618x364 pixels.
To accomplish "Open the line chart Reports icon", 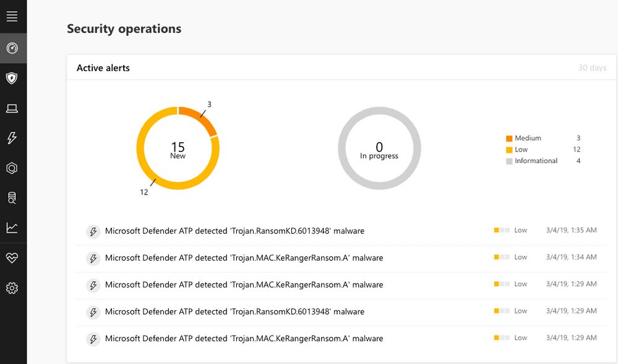I will point(12,228).
